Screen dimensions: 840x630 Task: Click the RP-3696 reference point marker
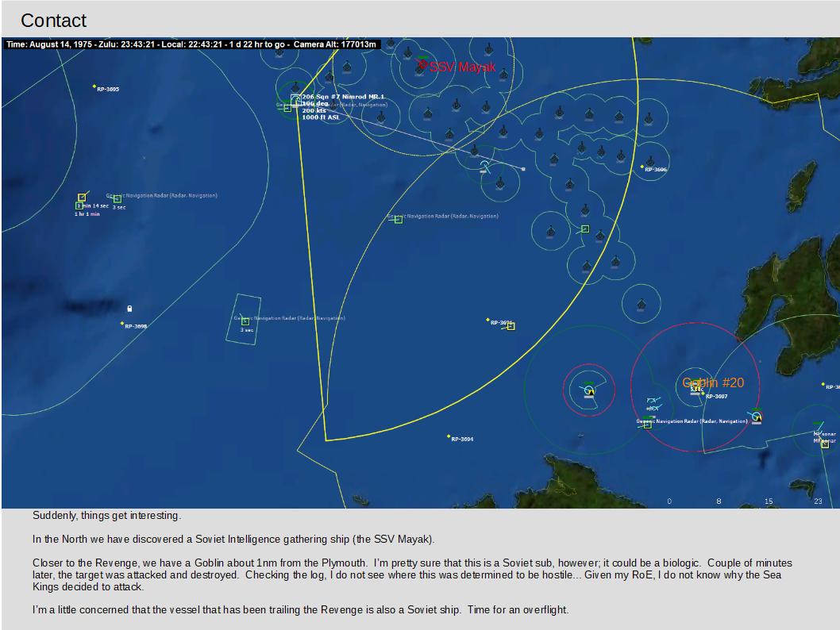pos(642,167)
